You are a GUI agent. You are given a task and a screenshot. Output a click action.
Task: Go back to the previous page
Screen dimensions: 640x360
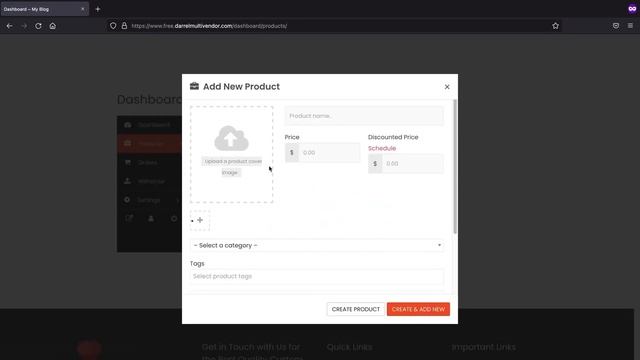[x=9, y=26]
